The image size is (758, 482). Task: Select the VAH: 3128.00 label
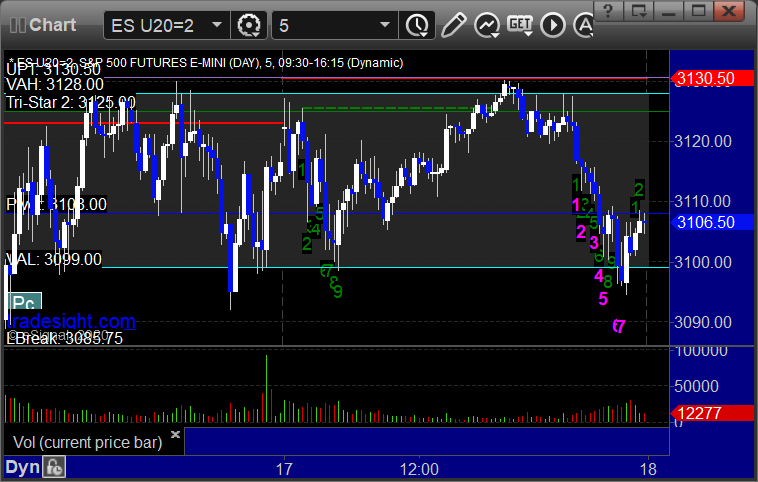point(55,85)
